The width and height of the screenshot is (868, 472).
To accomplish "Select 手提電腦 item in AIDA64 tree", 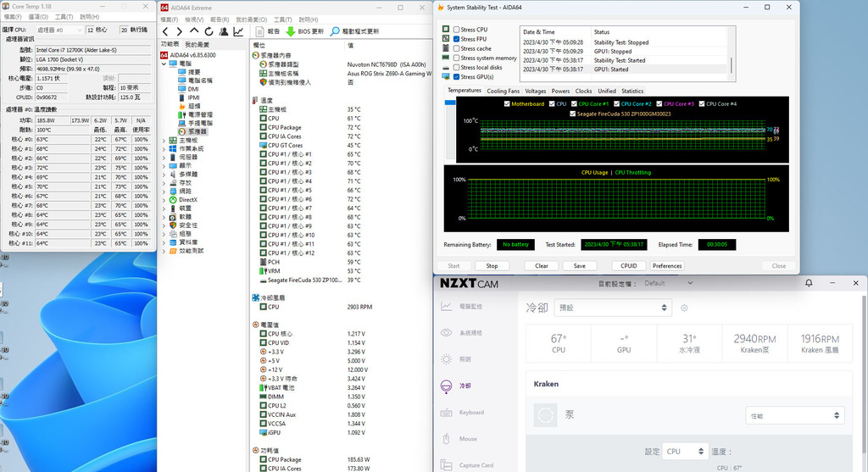I will (x=195, y=123).
